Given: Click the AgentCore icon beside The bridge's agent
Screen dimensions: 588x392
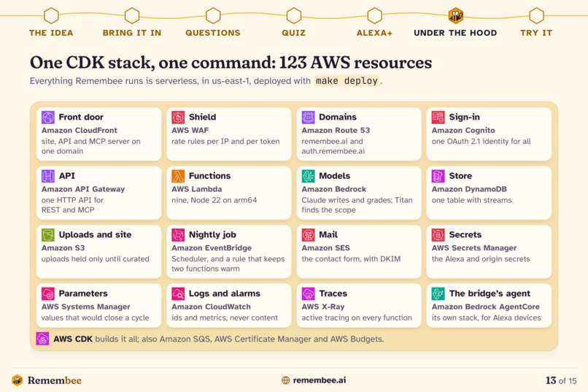Looking at the screenshot, I should pyautogui.click(x=438, y=293).
